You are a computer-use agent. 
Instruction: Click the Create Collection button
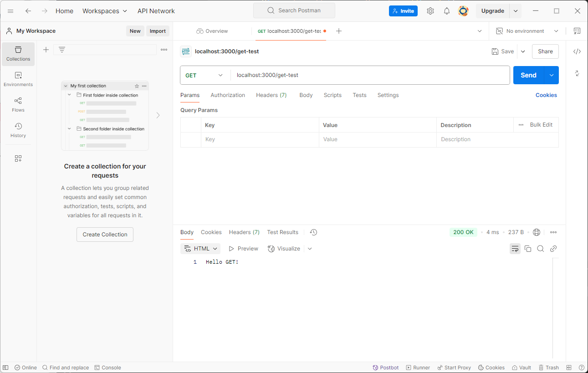(105, 235)
